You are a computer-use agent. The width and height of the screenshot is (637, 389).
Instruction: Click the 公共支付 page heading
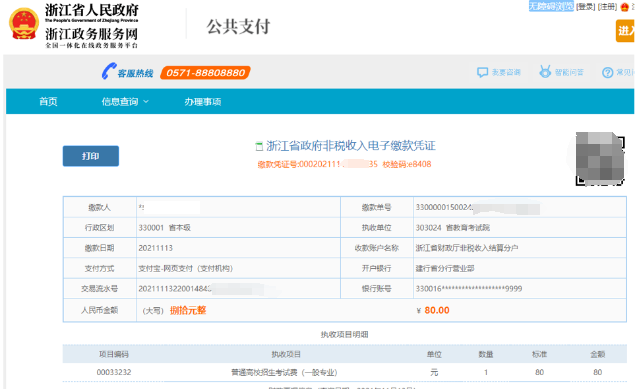click(238, 27)
